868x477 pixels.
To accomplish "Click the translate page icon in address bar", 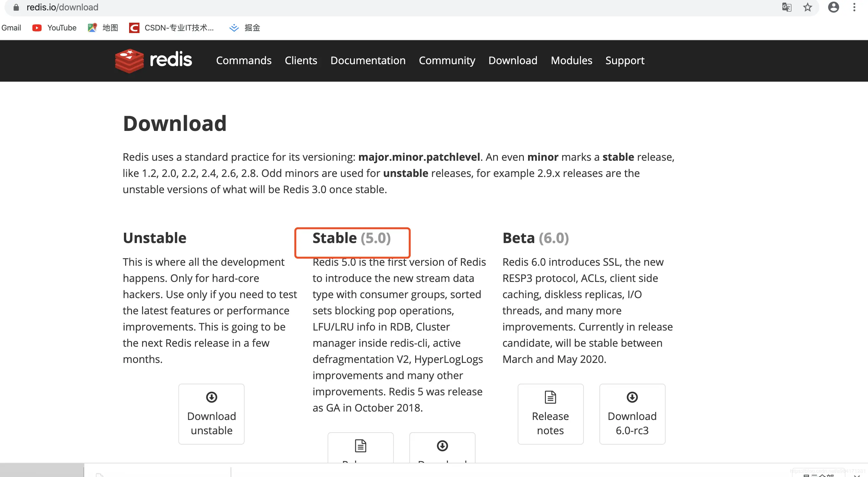I will 787,7.
